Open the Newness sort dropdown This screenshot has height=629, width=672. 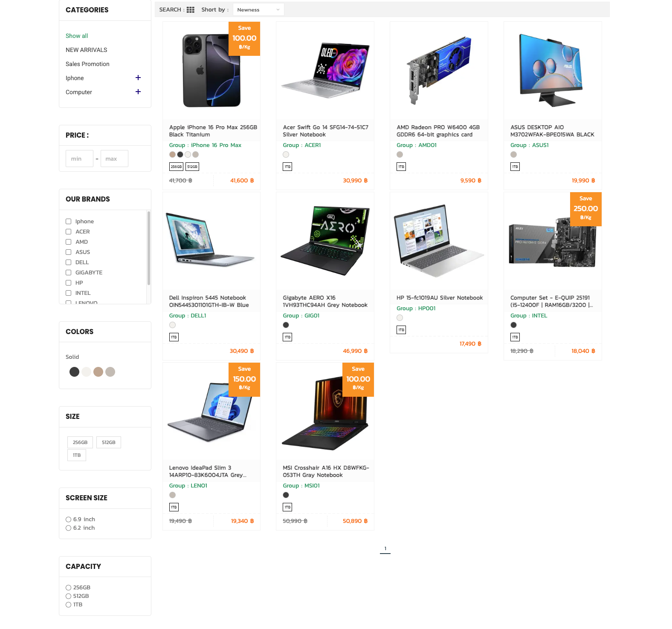point(258,10)
